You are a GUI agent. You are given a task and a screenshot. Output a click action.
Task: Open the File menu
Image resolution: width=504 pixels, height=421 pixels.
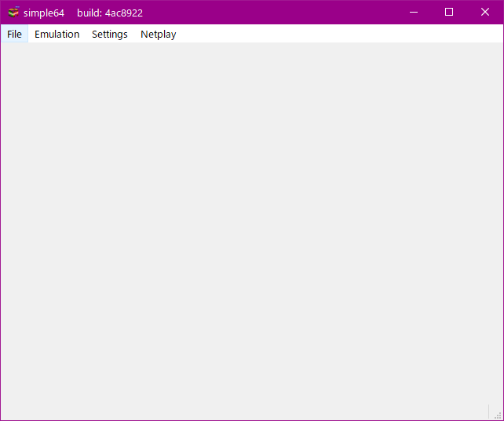(14, 35)
